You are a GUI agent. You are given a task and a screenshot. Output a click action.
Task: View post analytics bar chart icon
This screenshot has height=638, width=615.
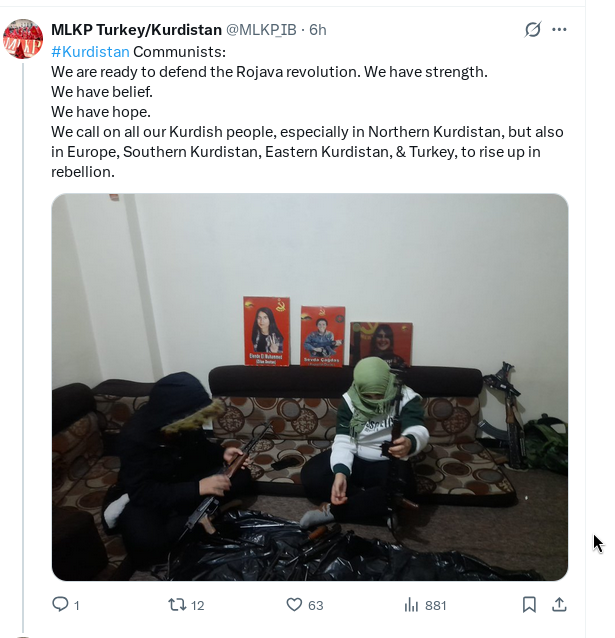[x=411, y=605]
